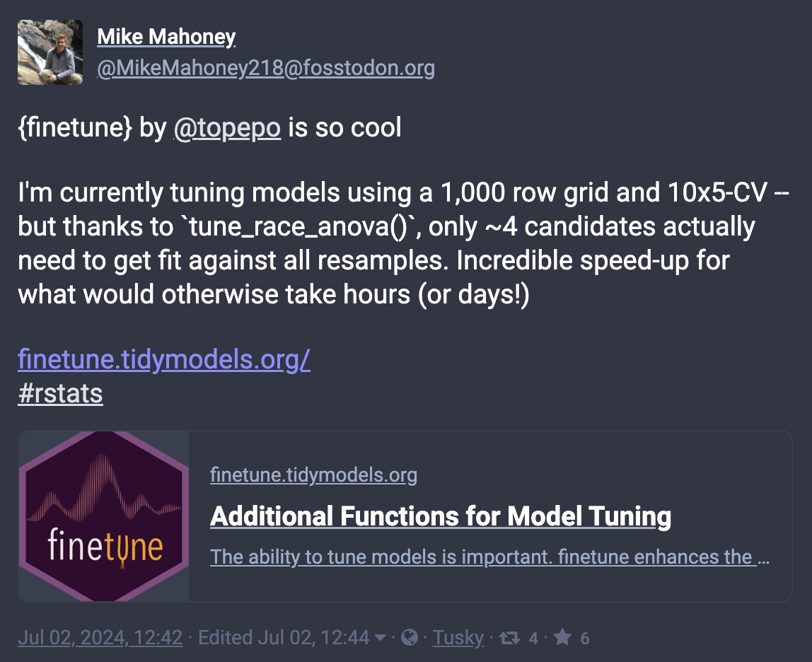812x662 pixels.
Task: Open the @MikeMahoney218@fosstodon.org handle link
Action: (x=265, y=69)
